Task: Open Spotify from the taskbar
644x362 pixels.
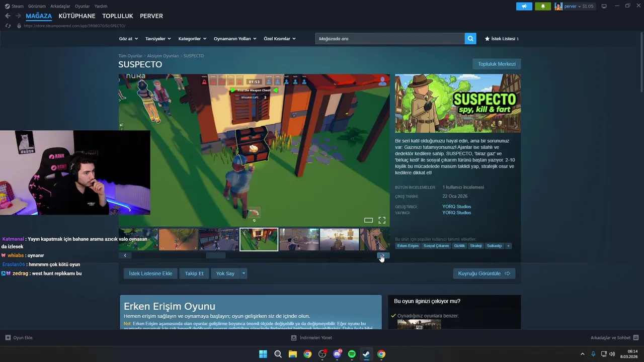Action: click(x=352, y=354)
